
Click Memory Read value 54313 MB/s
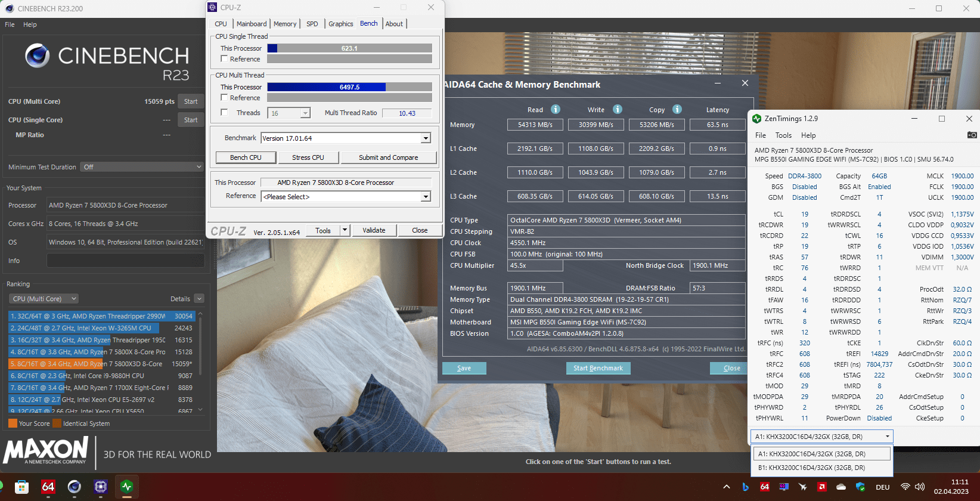tap(535, 125)
